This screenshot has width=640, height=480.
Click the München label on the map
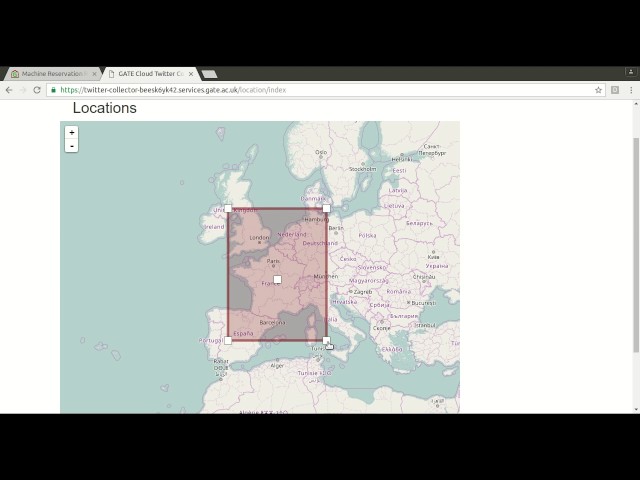[x=325, y=276]
